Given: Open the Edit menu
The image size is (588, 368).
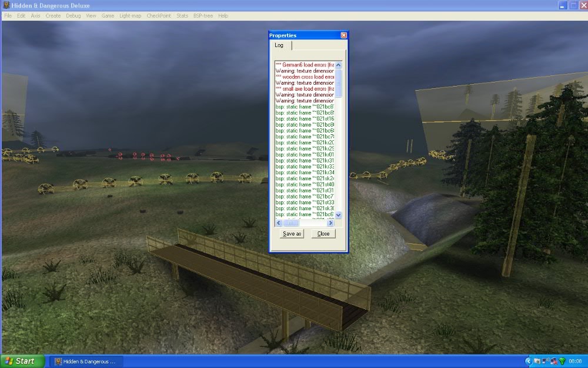Looking at the screenshot, I should coord(21,16).
